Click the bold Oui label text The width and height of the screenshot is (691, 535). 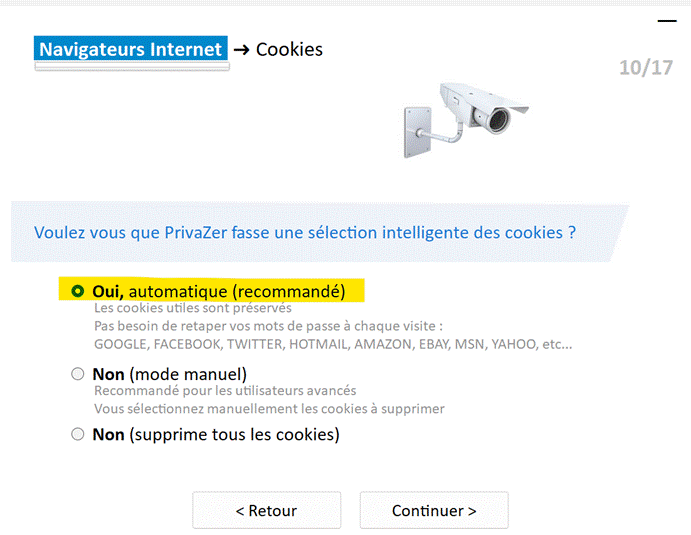point(108,292)
